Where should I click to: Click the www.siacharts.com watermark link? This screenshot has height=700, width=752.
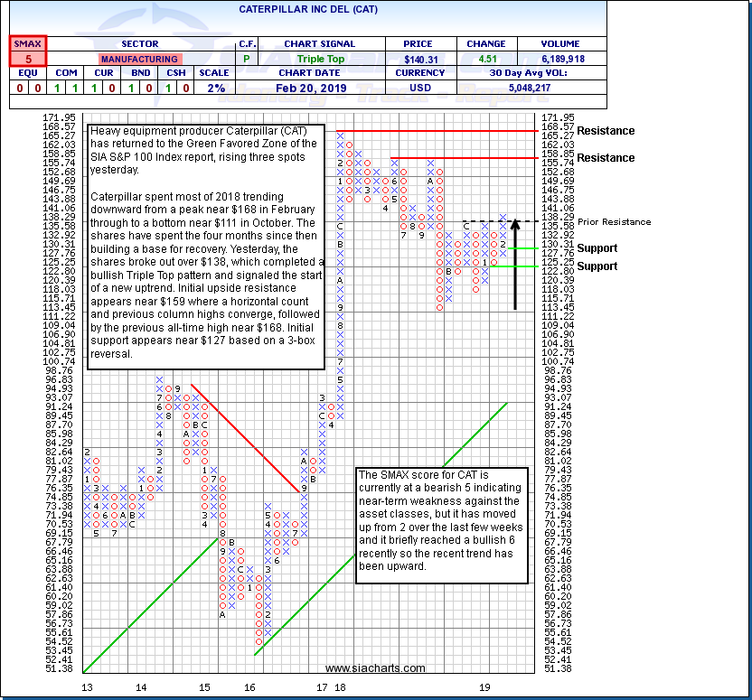point(375,668)
